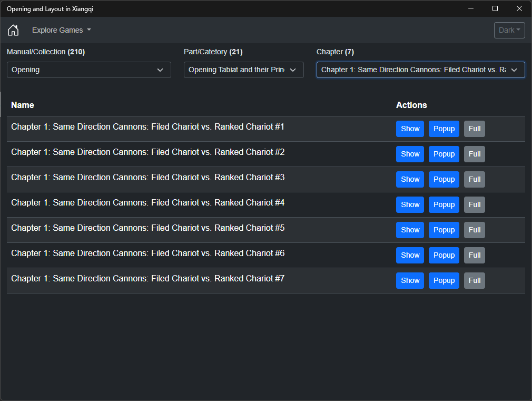532x401 pixels.
Task: Select the Ranked Chariot #5 row name
Action: click(147, 228)
